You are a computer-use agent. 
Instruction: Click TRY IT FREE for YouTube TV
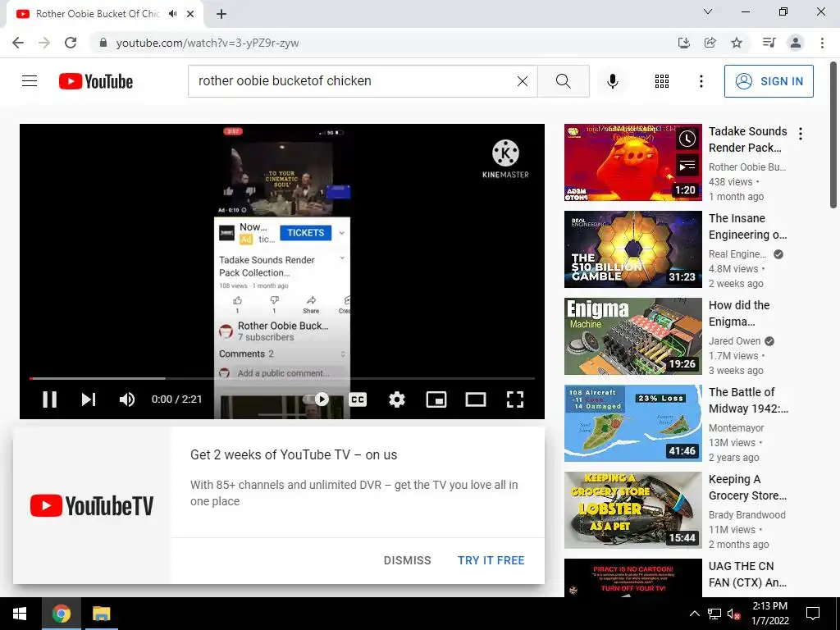tap(491, 560)
